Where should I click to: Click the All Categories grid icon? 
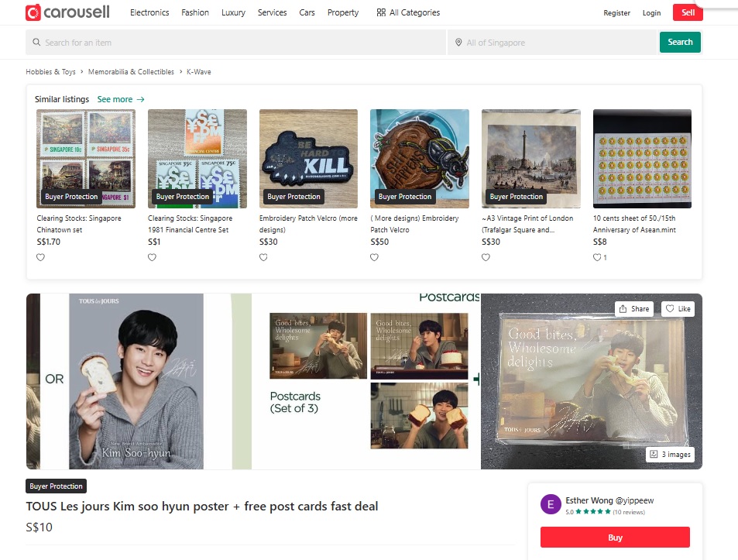[x=381, y=12]
